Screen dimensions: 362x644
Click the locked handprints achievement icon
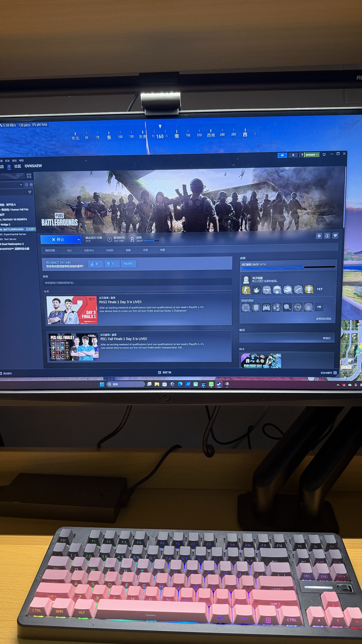pyautogui.click(x=277, y=307)
